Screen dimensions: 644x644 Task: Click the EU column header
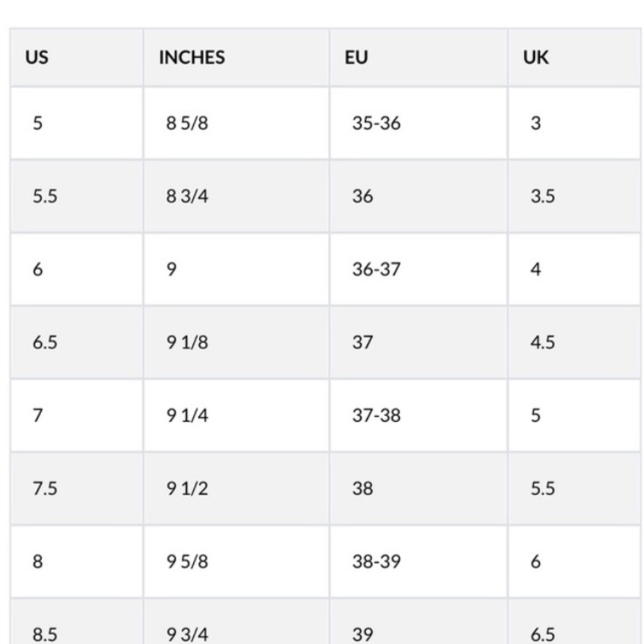pos(418,57)
